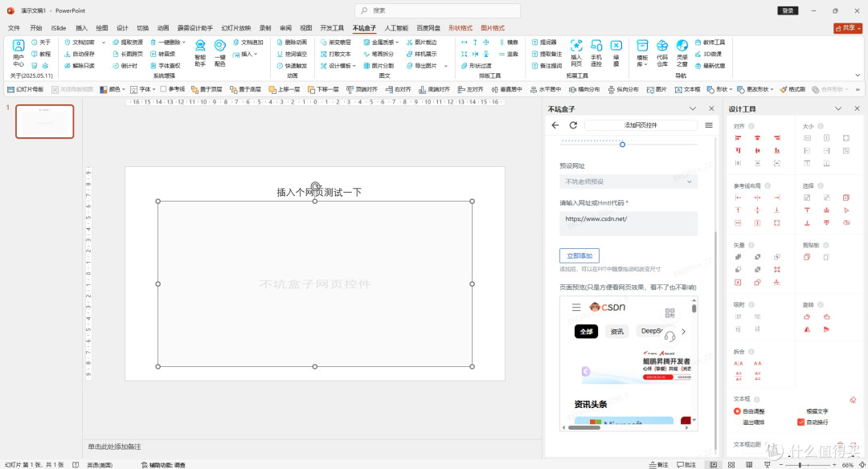Click the 幻灯片母板 slide master button

pos(26,89)
